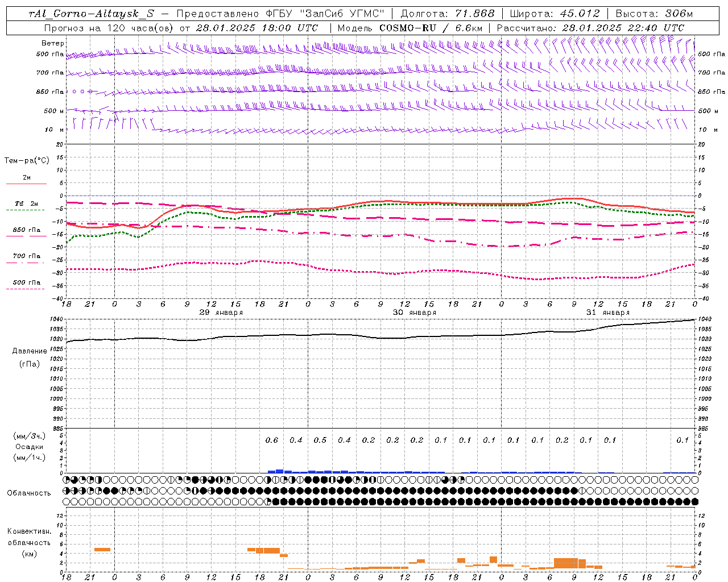Click the Ветер panel label
This screenshot has width=728, height=582.
tap(53, 43)
